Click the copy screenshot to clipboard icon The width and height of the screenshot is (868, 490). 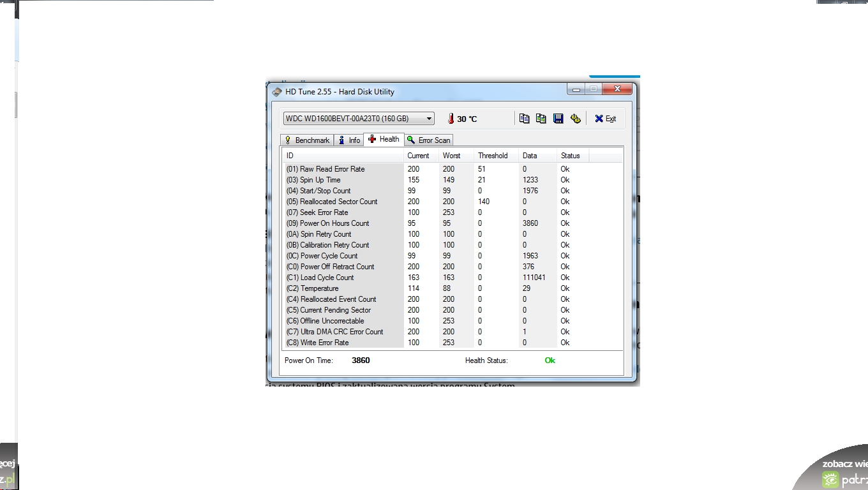pyautogui.click(x=541, y=119)
